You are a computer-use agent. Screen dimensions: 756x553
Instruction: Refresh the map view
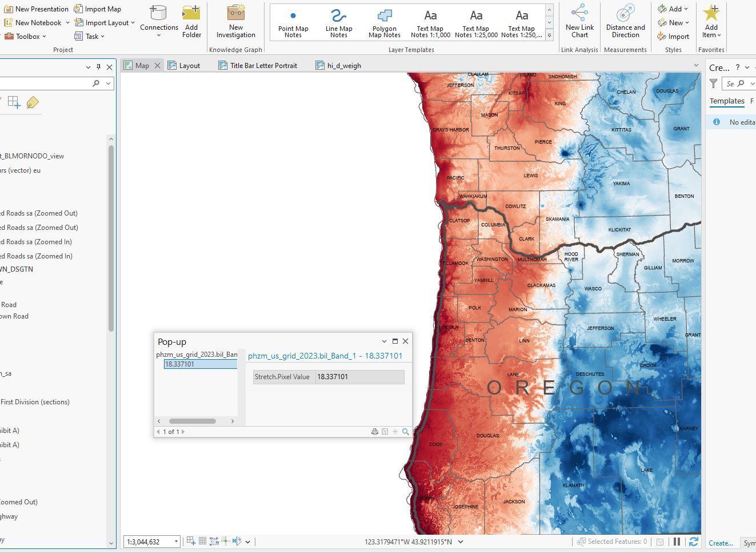[x=694, y=542]
